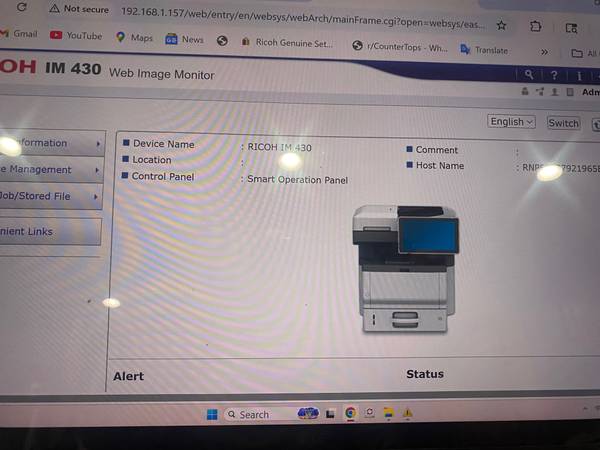Bookmark this page with the star icon

pyautogui.click(x=501, y=25)
